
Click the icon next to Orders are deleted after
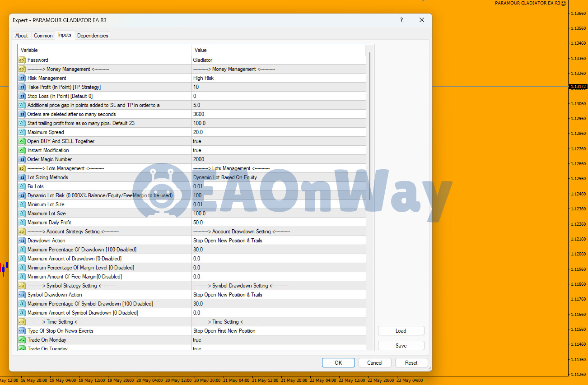22,114
